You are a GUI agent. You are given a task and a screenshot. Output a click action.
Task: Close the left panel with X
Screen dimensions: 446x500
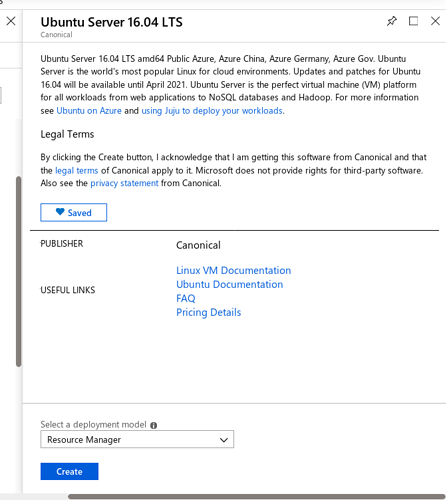pos(11,21)
